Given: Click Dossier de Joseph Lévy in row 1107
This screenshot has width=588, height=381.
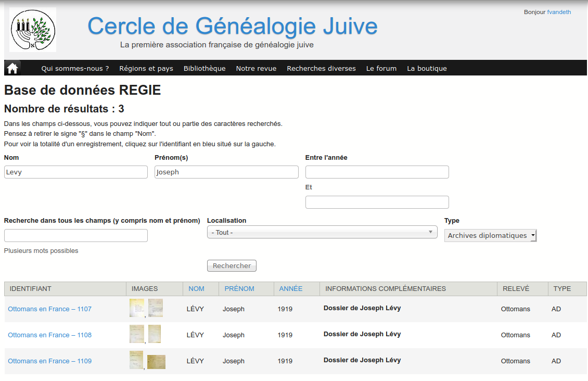Looking at the screenshot, I should [x=362, y=308].
